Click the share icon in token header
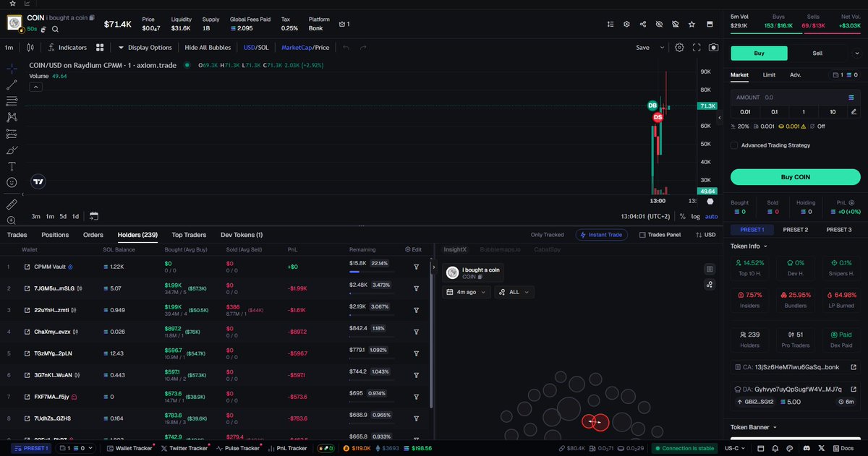Screen dimensions: 868x456 click(x=643, y=24)
